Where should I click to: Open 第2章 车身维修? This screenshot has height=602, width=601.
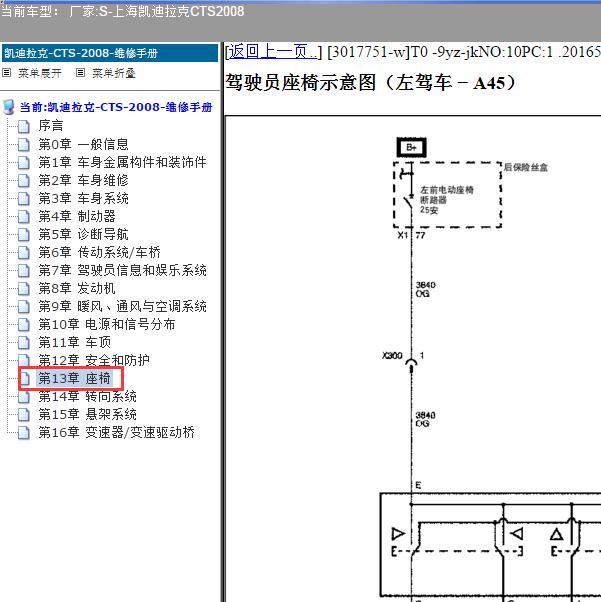(x=83, y=180)
